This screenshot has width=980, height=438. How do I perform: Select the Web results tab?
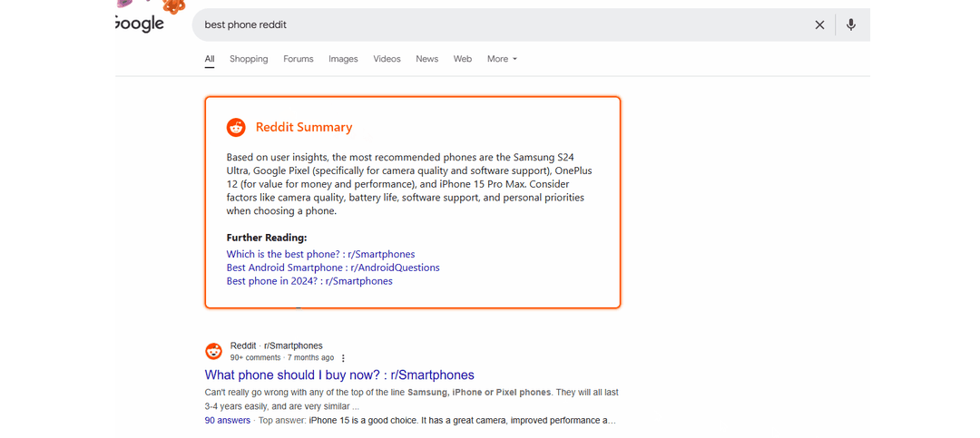(463, 59)
